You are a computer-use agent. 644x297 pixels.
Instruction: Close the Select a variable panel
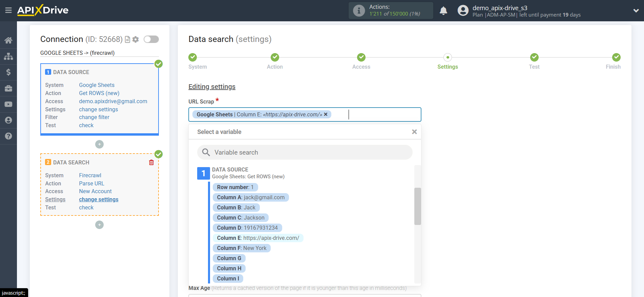[414, 132]
